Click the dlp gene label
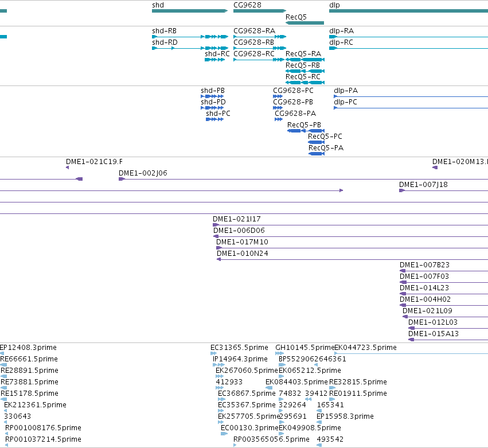 point(334,5)
